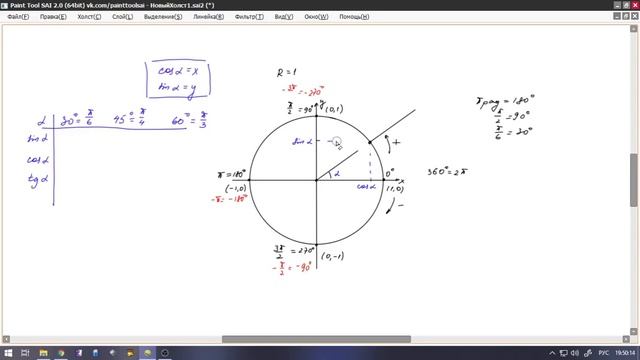Image resolution: width=640 pixels, height=360 pixels.
Task: Minimize the inner canvas document window
Action: pyautogui.click(x=617, y=16)
